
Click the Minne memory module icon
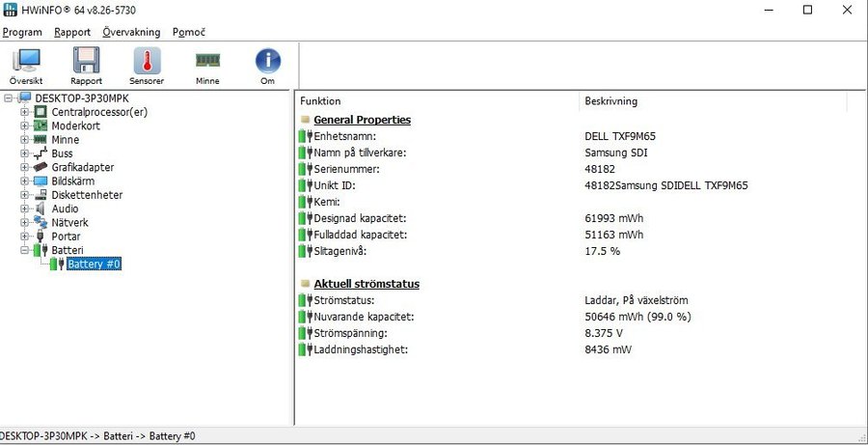click(207, 60)
